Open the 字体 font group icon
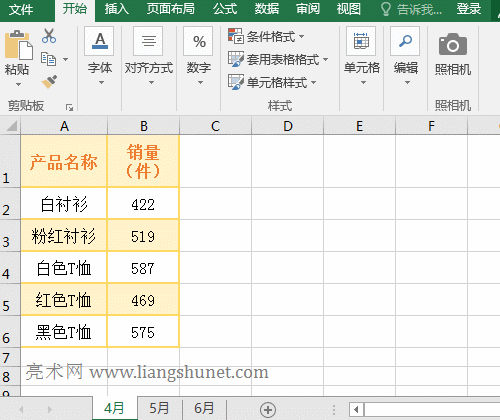This screenshot has width=500, height=420. point(100,41)
